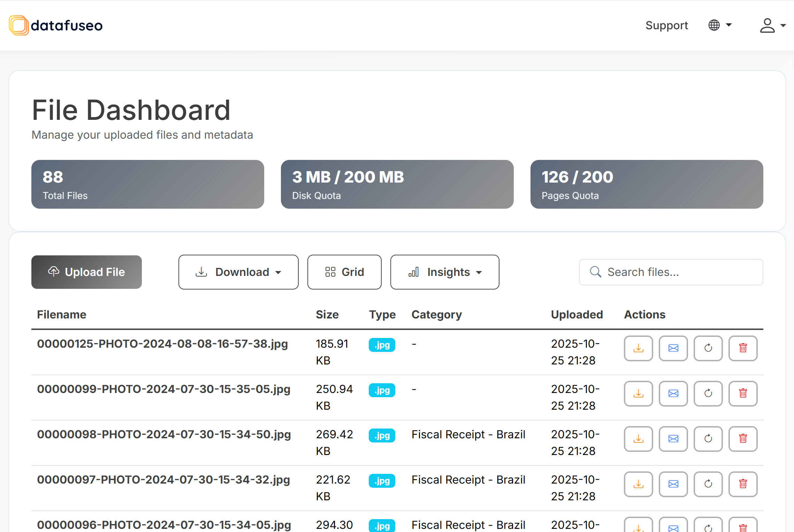Click the trash icon for 00000125-PHOTO row

[743, 348]
